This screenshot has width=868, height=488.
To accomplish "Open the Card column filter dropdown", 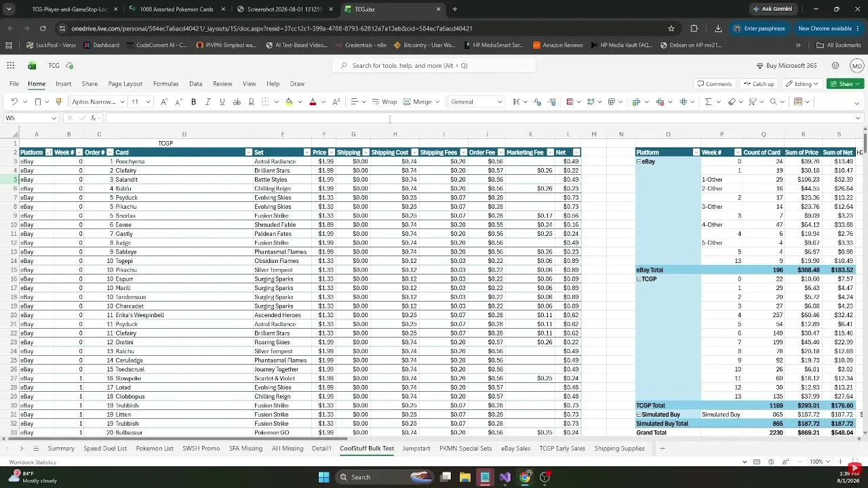I will click(249, 152).
